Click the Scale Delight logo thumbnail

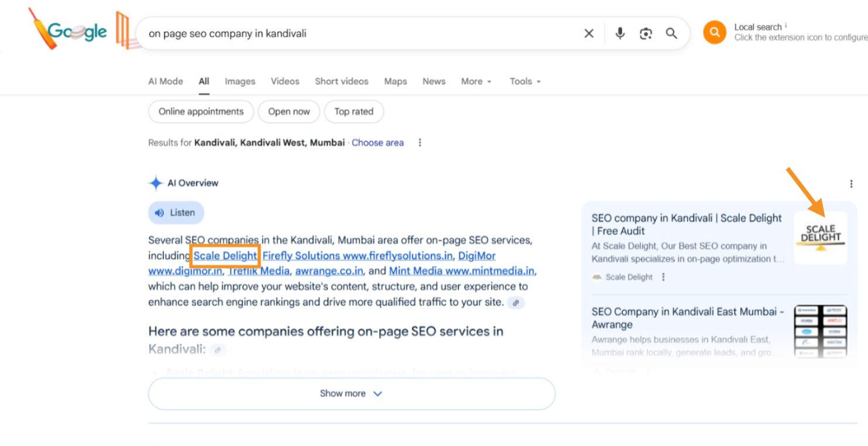coord(820,238)
